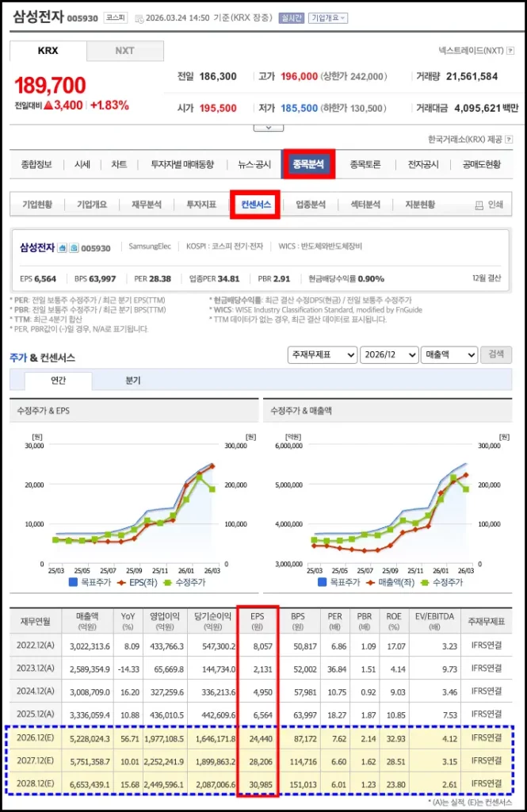Open the 투자자별 매매동향 tab
The image size is (527, 812).
[x=182, y=164]
